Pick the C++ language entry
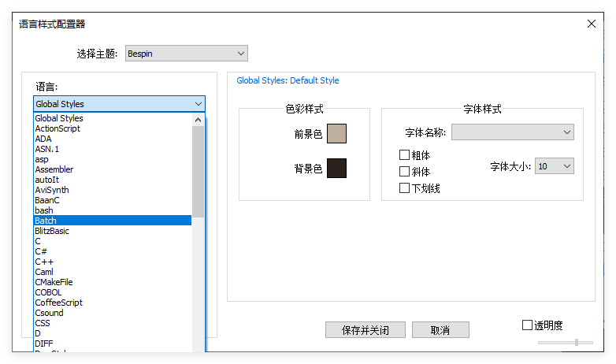 [113, 262]
